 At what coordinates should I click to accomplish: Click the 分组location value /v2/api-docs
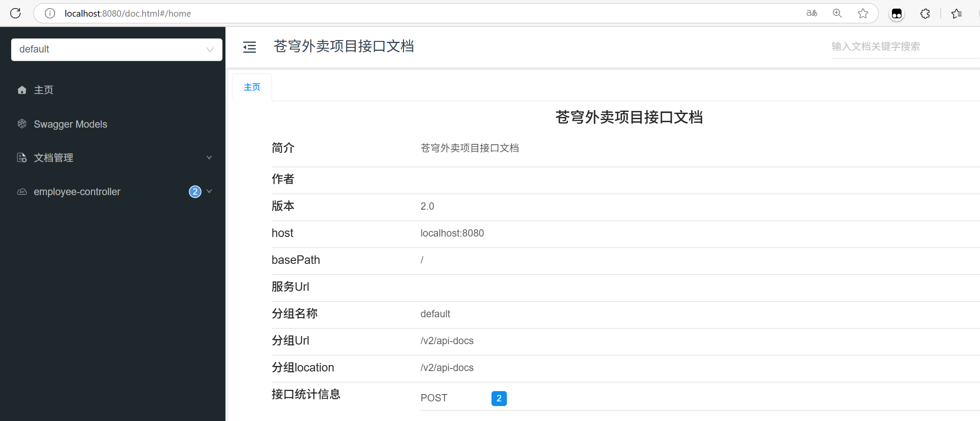point(447,368)
